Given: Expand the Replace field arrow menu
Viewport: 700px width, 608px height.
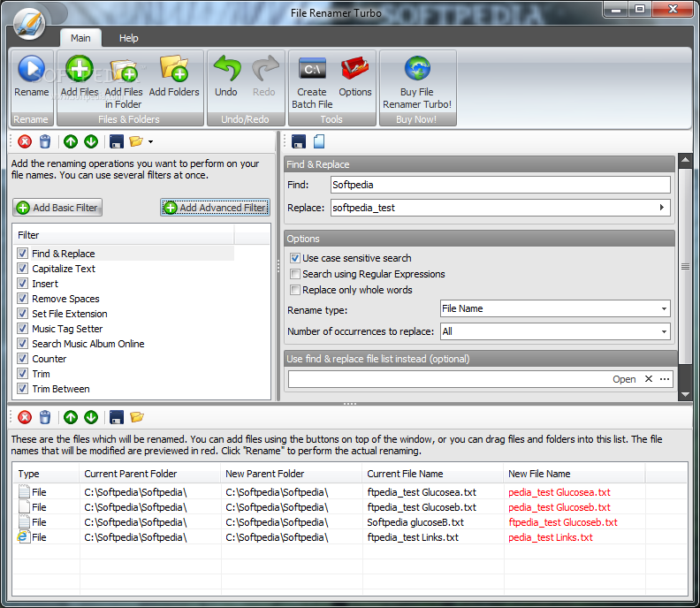Looking at the screenshot, I should pyautogui.click(x=662, y=208).
